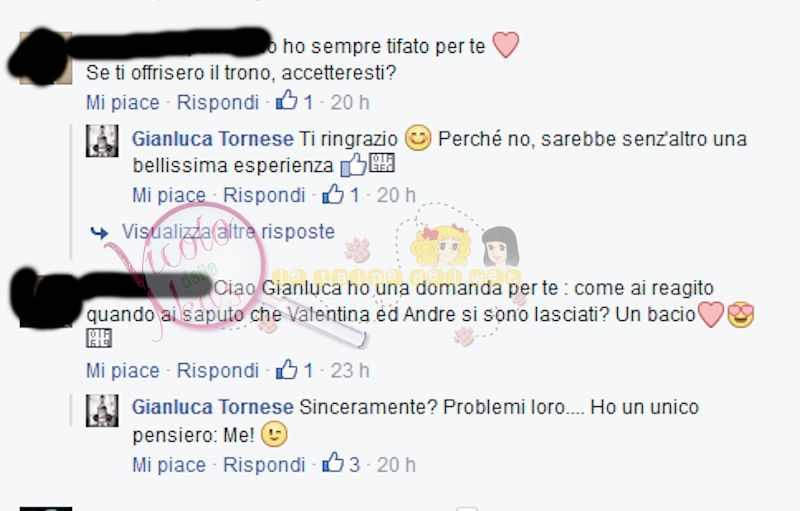The height and width of the screenshot is (511, 800).
Task: Click thumbs-up icon showing 3 likes
Action: click(x=333, y=463)
